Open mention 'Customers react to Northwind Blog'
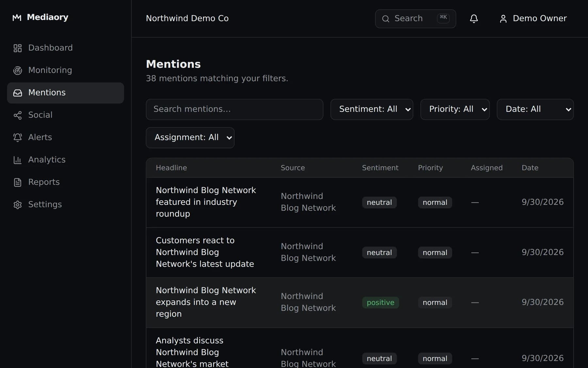 pos(205,252)
